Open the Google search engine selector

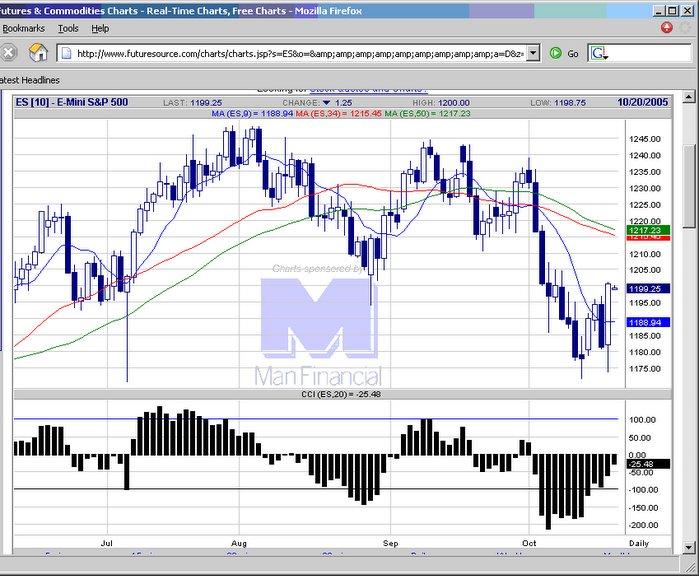click(x=598, y=53)
